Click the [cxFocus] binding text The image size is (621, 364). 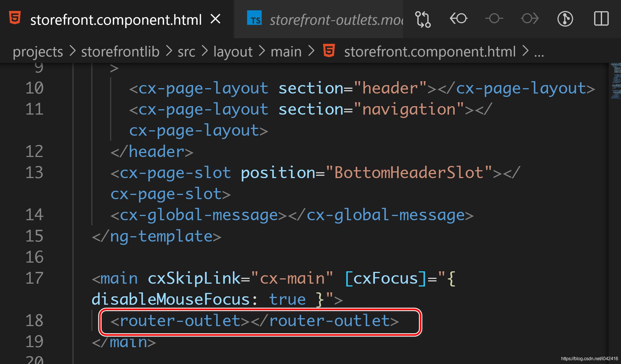[386, 279]
